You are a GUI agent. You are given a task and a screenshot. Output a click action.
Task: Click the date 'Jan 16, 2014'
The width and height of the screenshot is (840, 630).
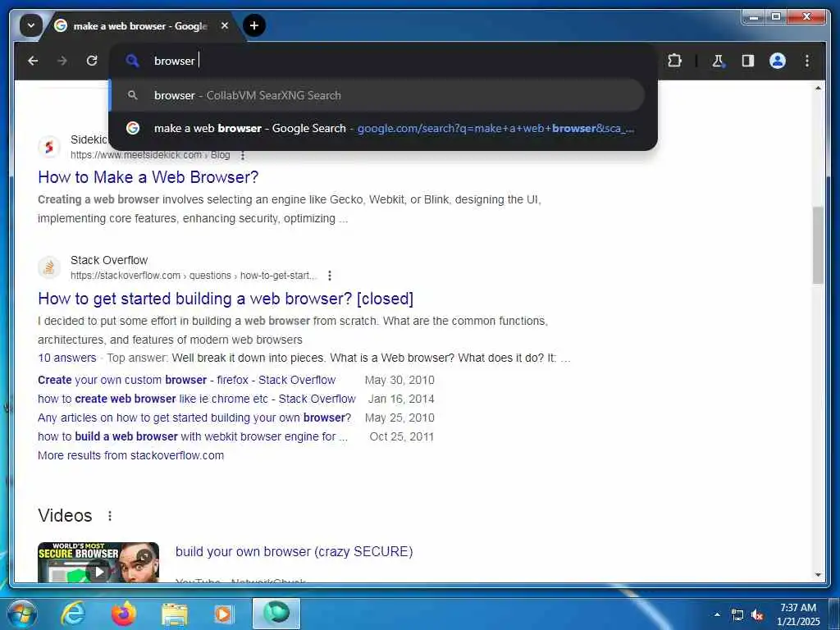click(401, 399)
